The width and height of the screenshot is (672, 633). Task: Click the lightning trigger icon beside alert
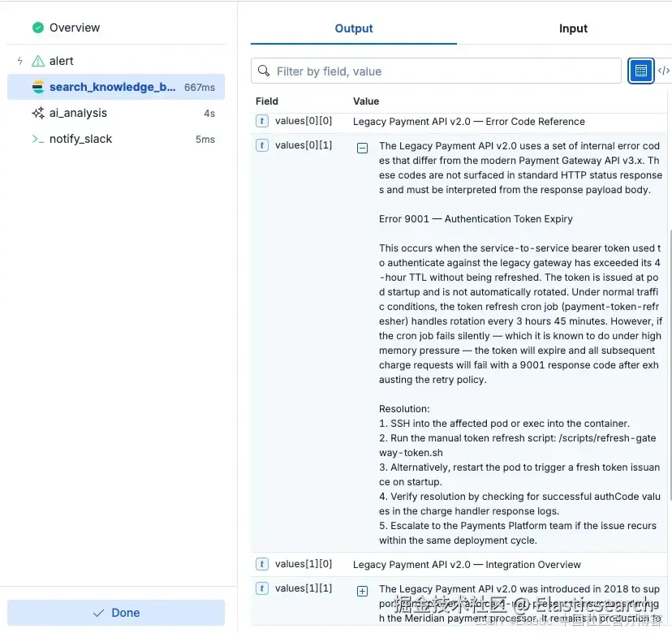click(x=19, y=61)
